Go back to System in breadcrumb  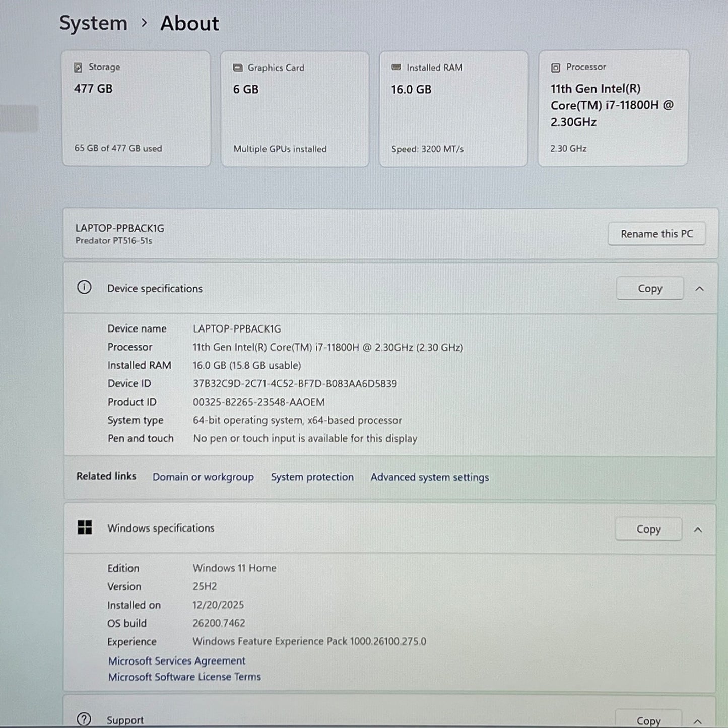click(93, 23)
